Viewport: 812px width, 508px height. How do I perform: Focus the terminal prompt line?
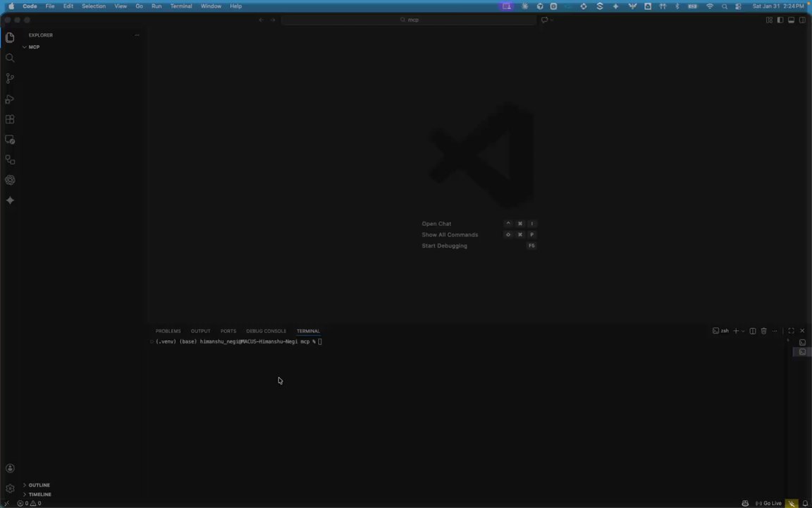click(x=239, y=341)
